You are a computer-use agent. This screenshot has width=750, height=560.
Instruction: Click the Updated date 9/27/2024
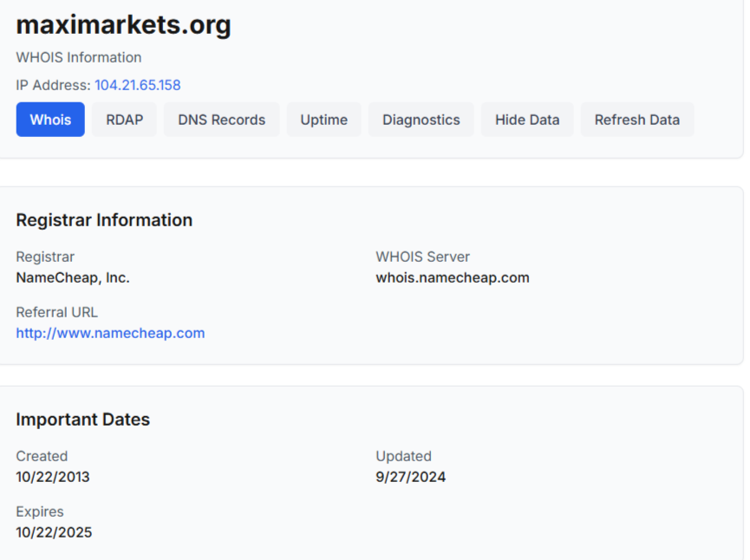coord(410,477)
